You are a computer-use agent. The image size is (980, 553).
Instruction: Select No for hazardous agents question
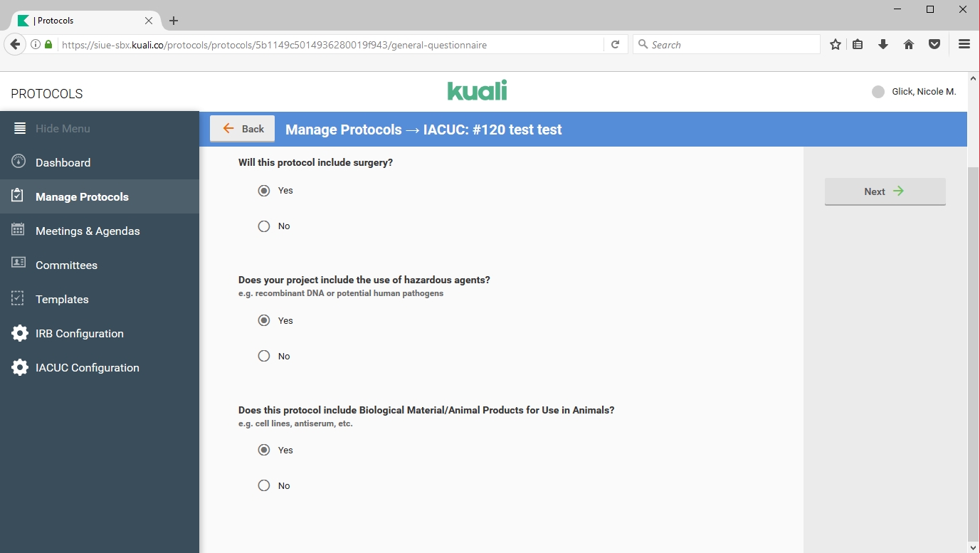tap(264, 356)
